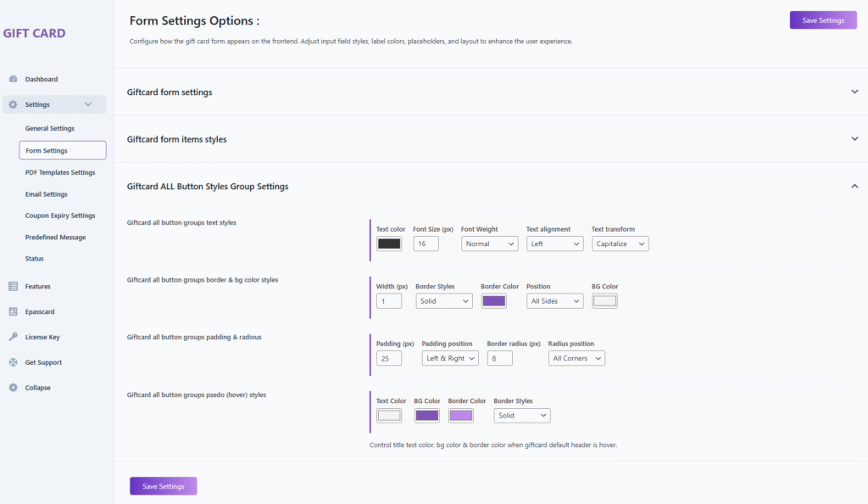The image size is (868, 504).
Task: Go to PDF Templates Settings
Action: pyautogui.click(x=60, y=172)
